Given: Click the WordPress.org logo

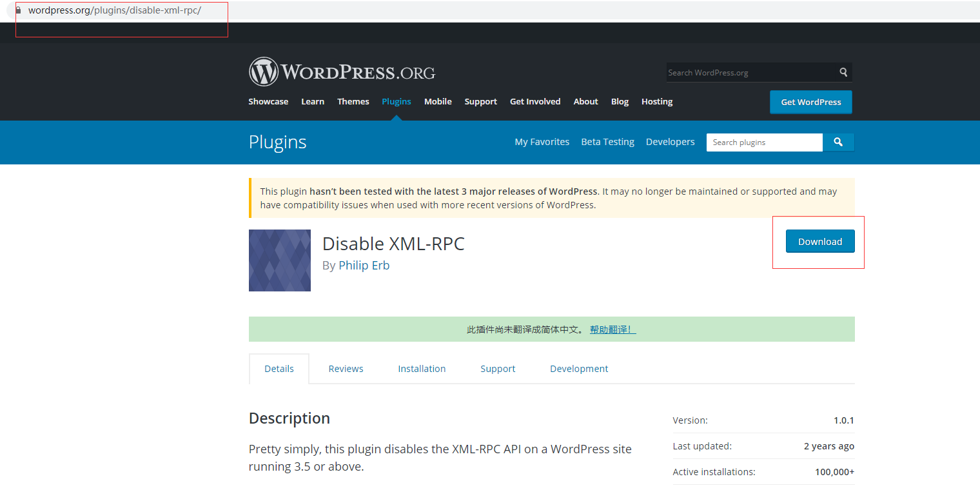Looking at the screenshot, I should 342,72.
